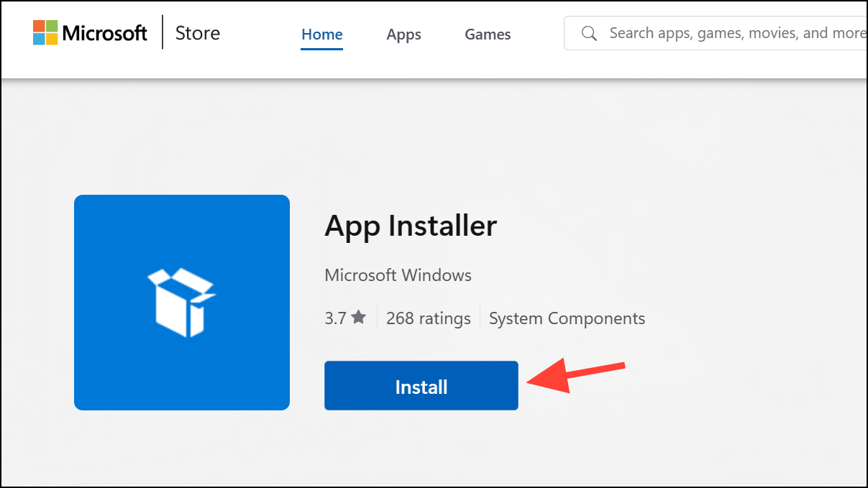The image size is (868, 488).
Task: Click the search placeholder text area
Action: pyautogui.click(x=734, y=33)
